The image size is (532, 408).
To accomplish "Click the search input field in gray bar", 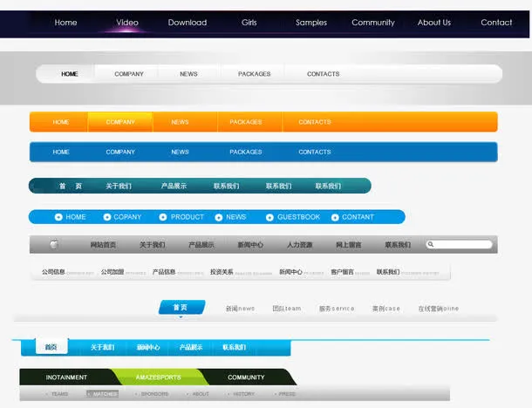I will coord(463,245).
